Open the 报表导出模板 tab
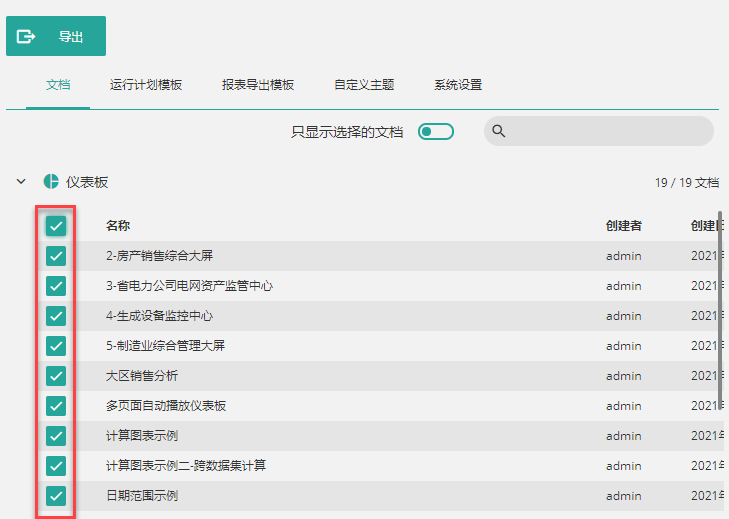Image resolution: width=729 pixels, height=519 pixels. (x=258, y=85)
